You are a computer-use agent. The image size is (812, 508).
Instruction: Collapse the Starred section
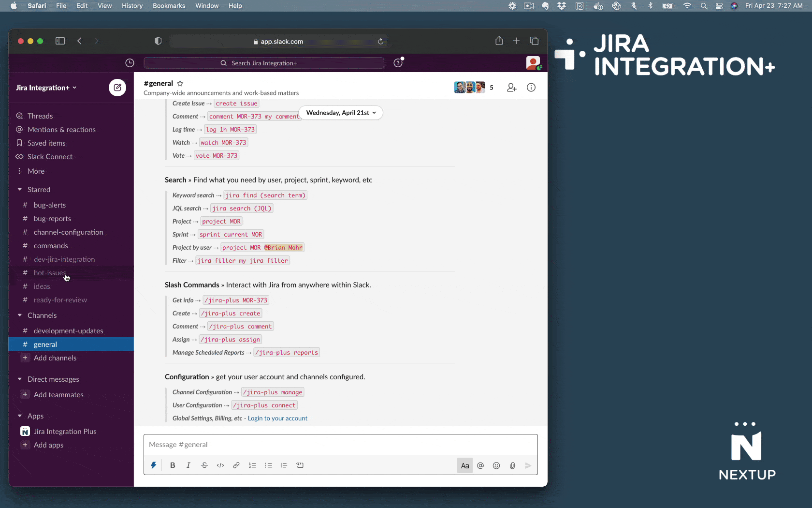pyautogui.click(x=20, y=190)
